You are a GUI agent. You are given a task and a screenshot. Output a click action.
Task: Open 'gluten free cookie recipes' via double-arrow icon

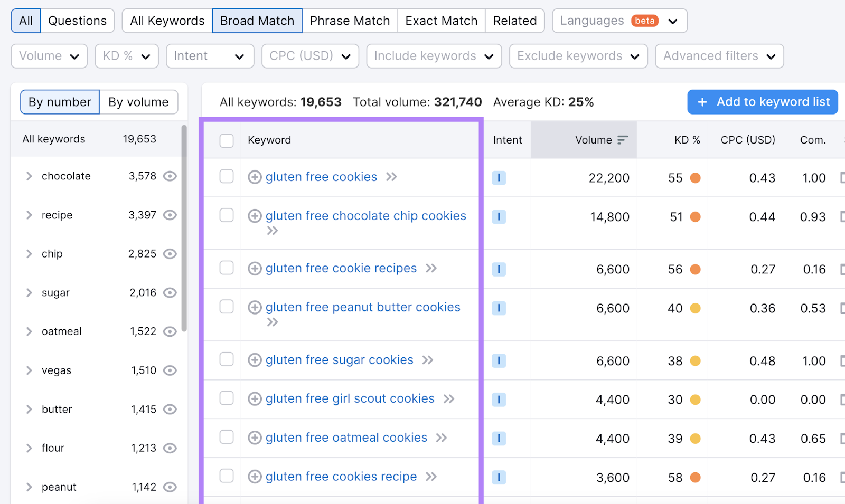431,268
